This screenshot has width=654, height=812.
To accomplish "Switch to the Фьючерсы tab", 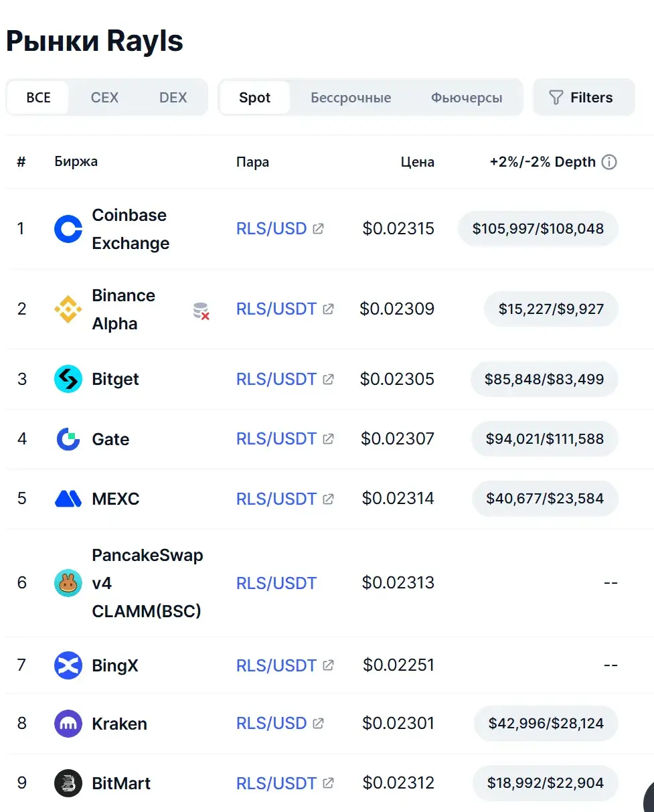I will pos(467,98).
